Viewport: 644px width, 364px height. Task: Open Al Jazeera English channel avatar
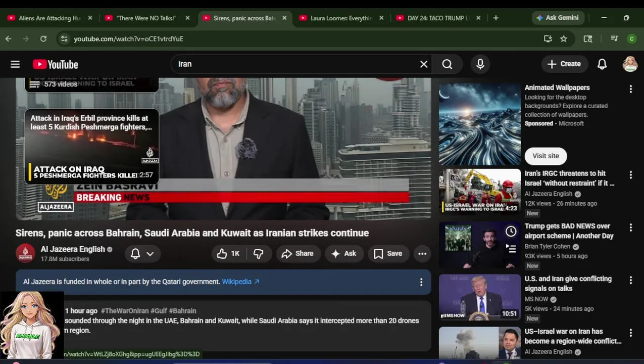25,253
